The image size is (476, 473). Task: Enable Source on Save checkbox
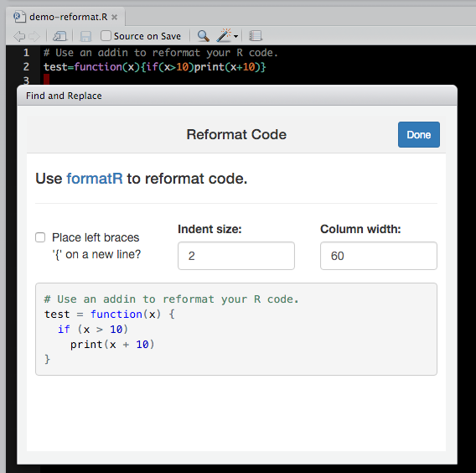click(x=106, y=36)
